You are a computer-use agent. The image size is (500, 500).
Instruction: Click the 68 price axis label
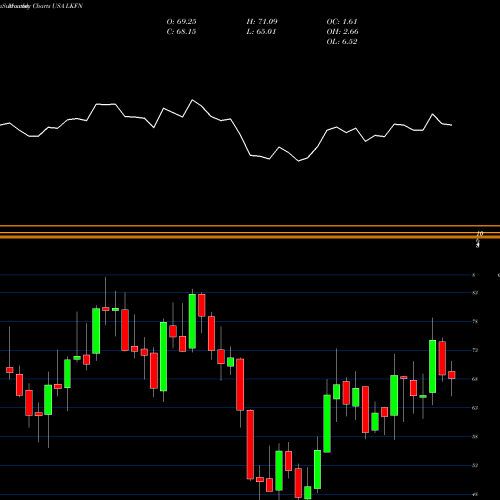[x=475, y=379]
